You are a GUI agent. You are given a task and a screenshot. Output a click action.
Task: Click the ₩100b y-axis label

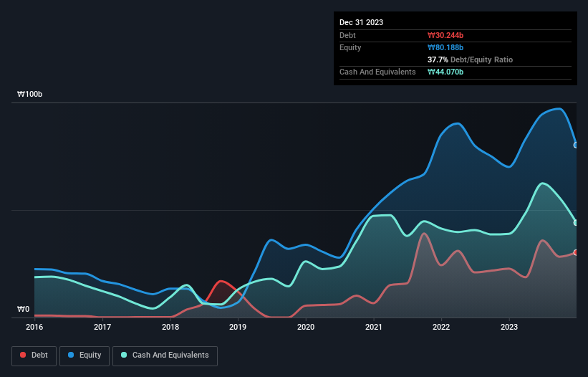(29, 94)
